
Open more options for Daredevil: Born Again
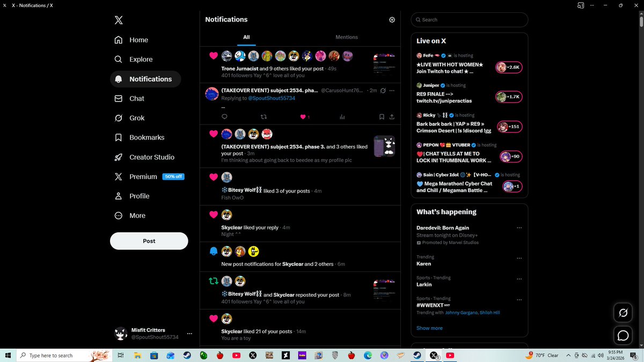(x=519, y=228)
